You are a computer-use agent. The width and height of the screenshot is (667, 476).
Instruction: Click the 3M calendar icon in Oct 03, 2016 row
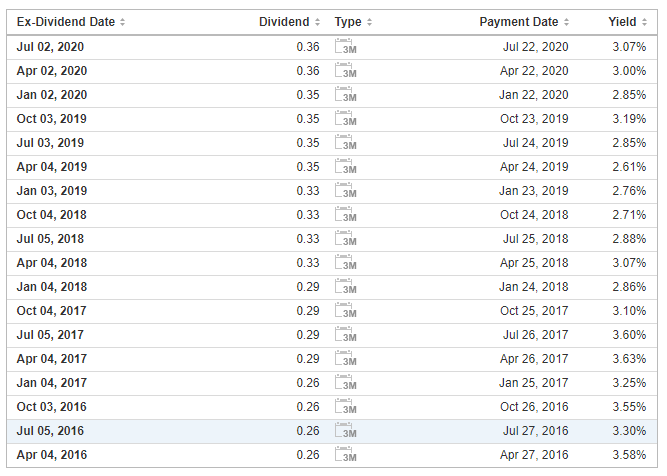[x=345, y=407]
